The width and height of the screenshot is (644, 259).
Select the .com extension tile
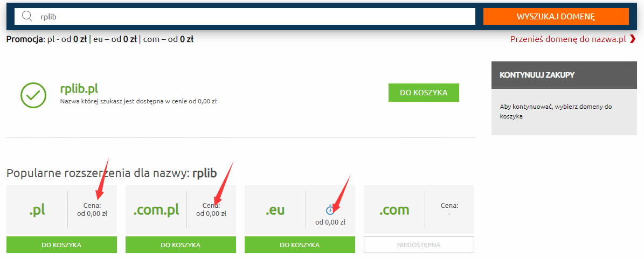tap(419, 209)
